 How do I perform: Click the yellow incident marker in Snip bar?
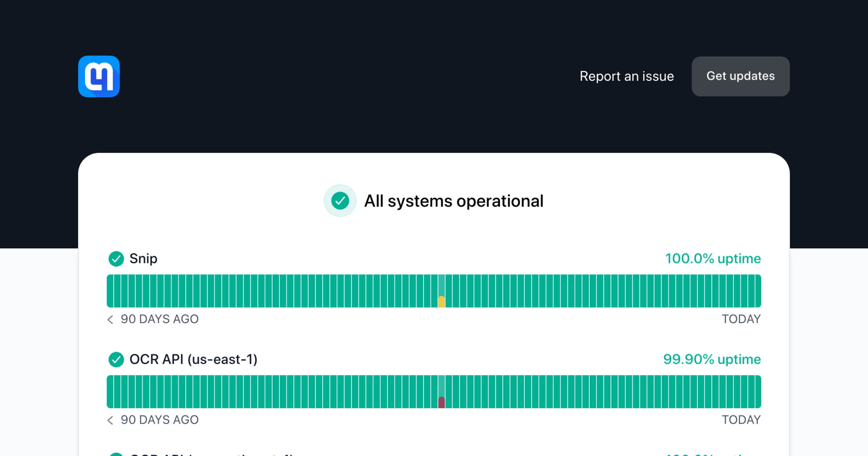441,302
